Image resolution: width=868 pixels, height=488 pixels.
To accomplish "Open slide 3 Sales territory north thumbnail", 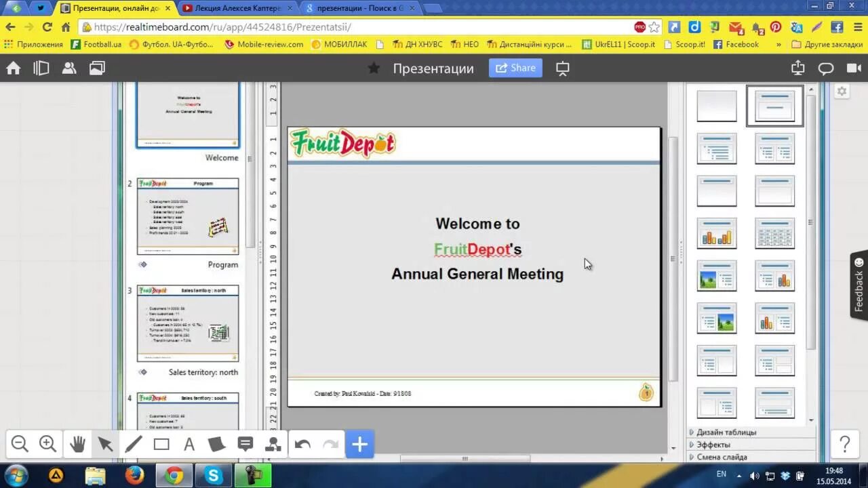I will click(188, 323).
